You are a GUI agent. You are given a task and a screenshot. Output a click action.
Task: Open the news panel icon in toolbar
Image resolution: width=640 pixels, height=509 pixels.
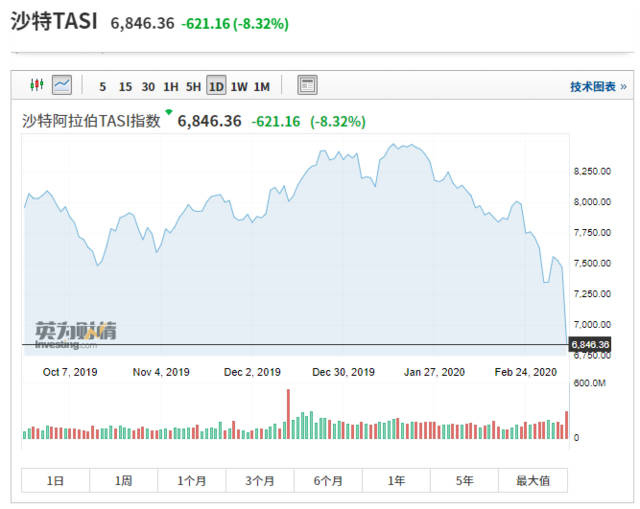[x=307, y=86]
